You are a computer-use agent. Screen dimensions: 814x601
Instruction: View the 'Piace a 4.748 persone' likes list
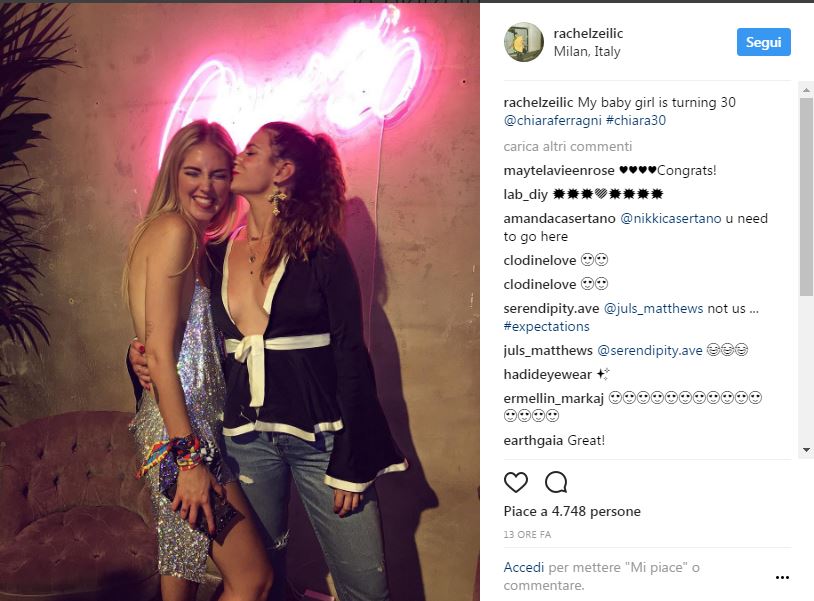point(572,511)
